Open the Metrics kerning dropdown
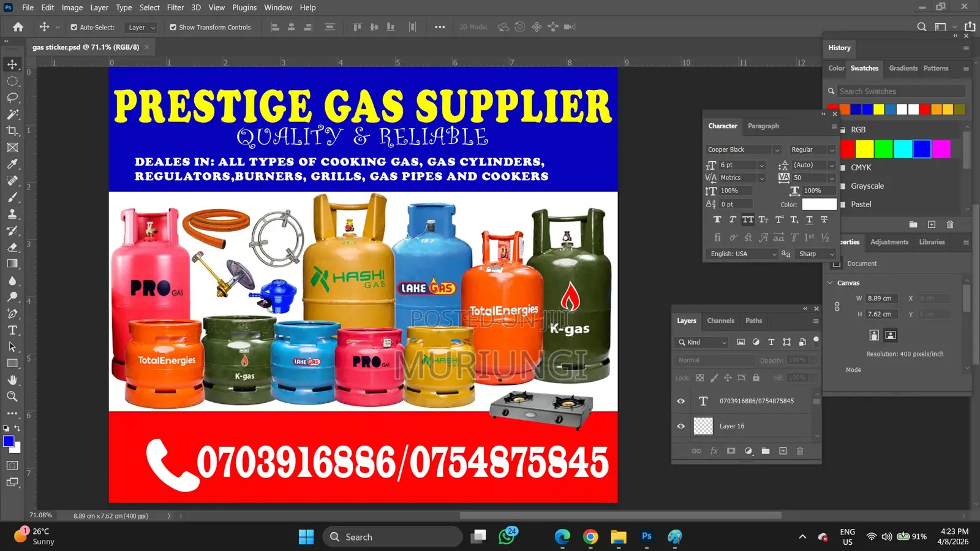 coord(761,178)
